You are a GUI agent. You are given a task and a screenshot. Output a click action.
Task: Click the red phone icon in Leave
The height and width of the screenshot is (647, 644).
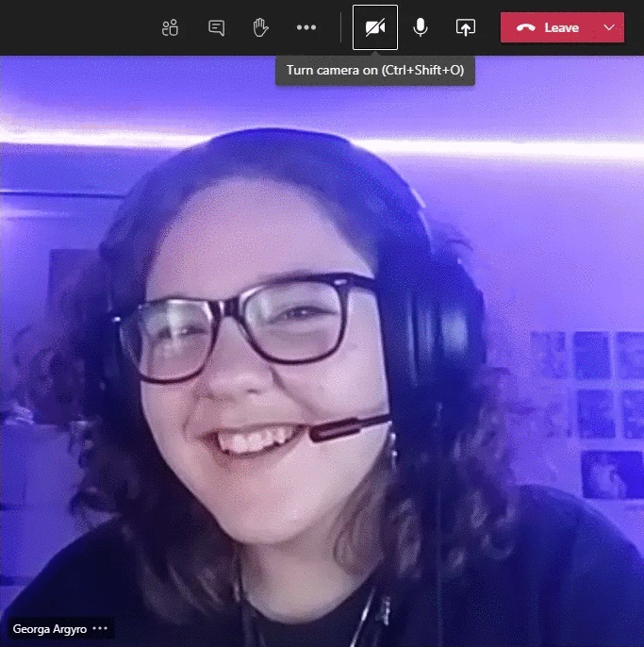(526, 27)
